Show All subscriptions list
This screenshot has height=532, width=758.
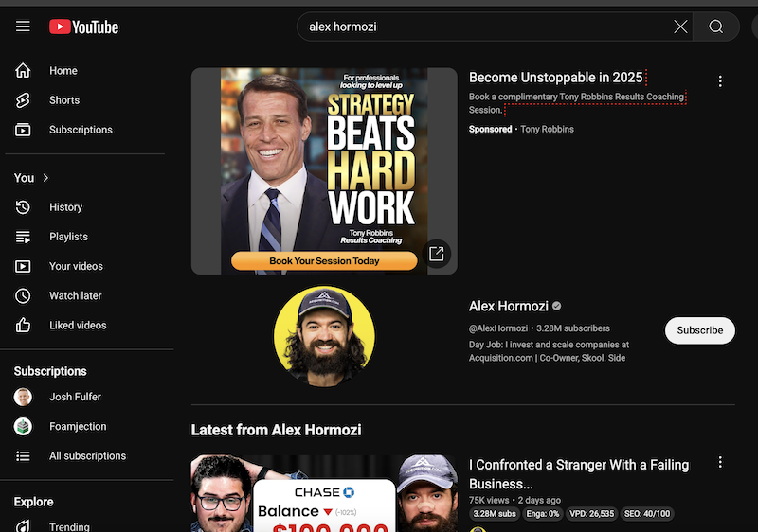click(x=87, y=455)
